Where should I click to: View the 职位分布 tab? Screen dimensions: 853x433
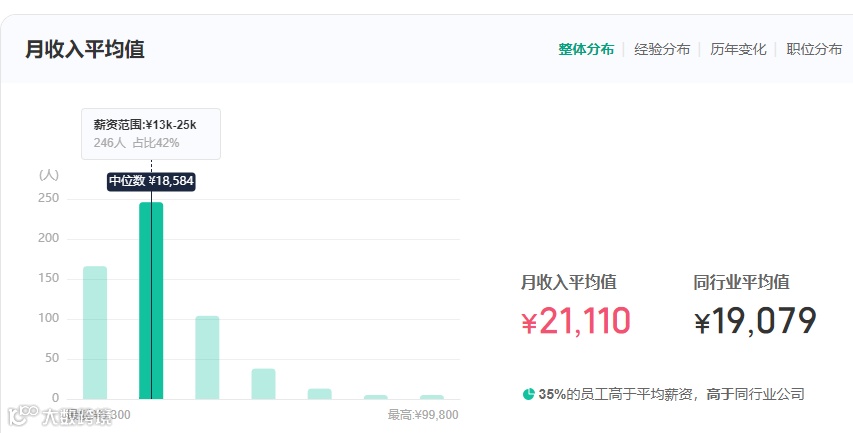click(814, 50)
